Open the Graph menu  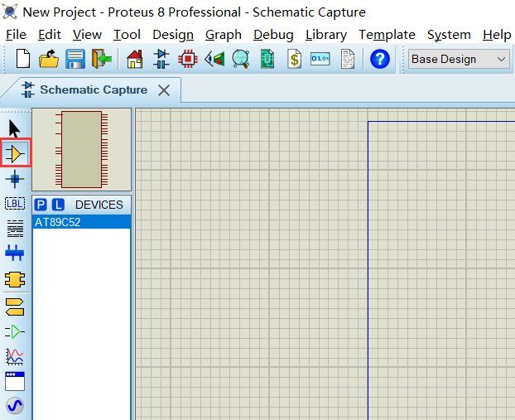pyautogui.click(x=224, y=35)
